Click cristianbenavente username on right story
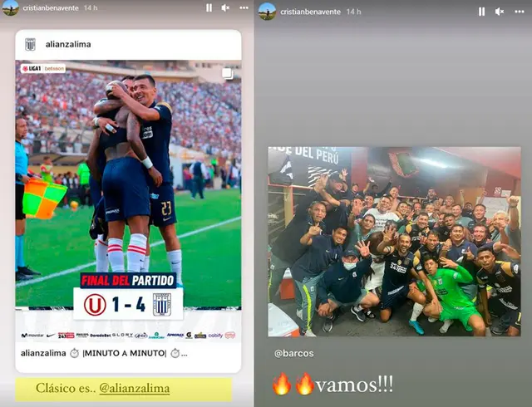 [x=310, y=12]
